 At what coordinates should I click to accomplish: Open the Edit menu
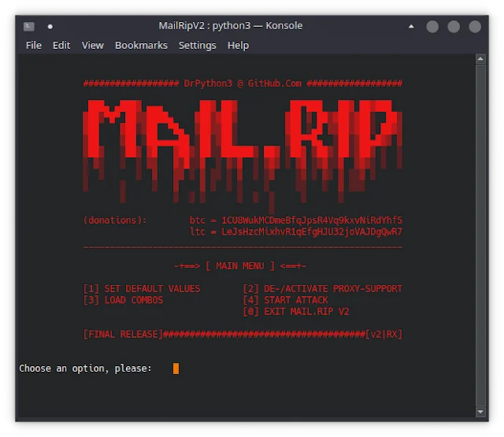pos(61,46)
